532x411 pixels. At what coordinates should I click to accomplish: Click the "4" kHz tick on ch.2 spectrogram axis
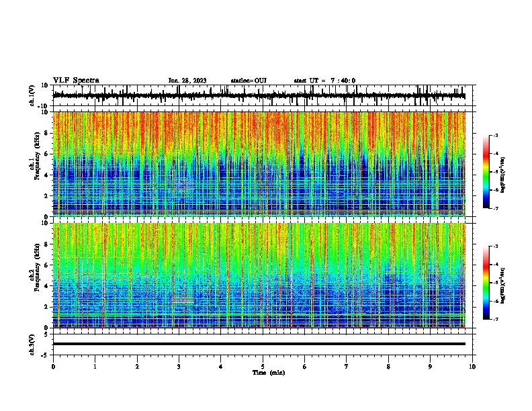point(47,286)
